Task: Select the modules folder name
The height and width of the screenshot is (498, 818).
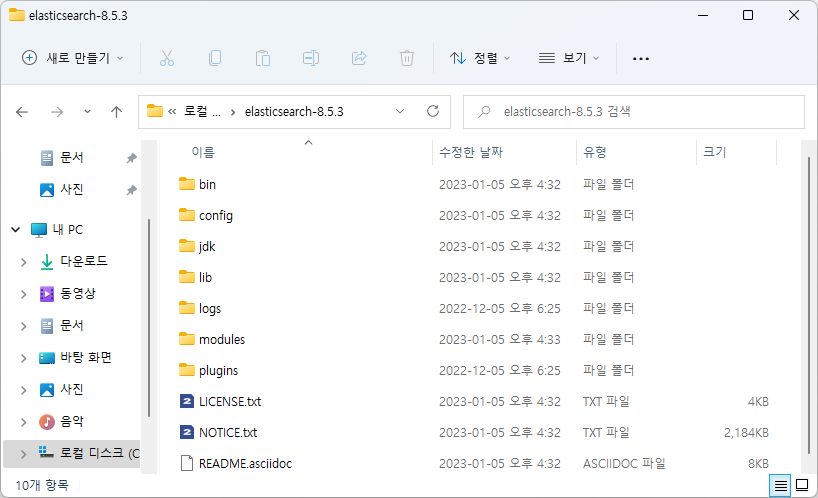Action: click(x=222, y=339)
